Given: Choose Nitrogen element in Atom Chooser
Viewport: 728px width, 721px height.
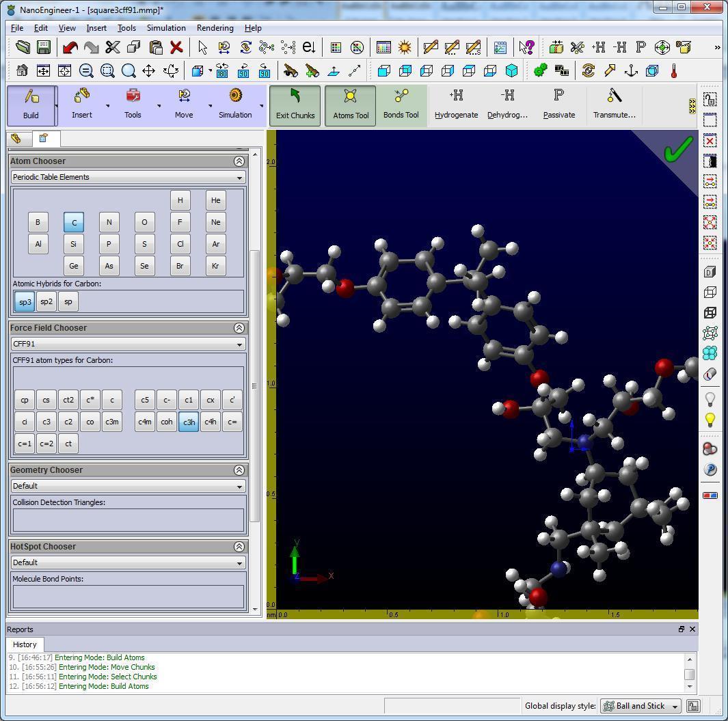Looking at the screenshot, I should point(109,222).
